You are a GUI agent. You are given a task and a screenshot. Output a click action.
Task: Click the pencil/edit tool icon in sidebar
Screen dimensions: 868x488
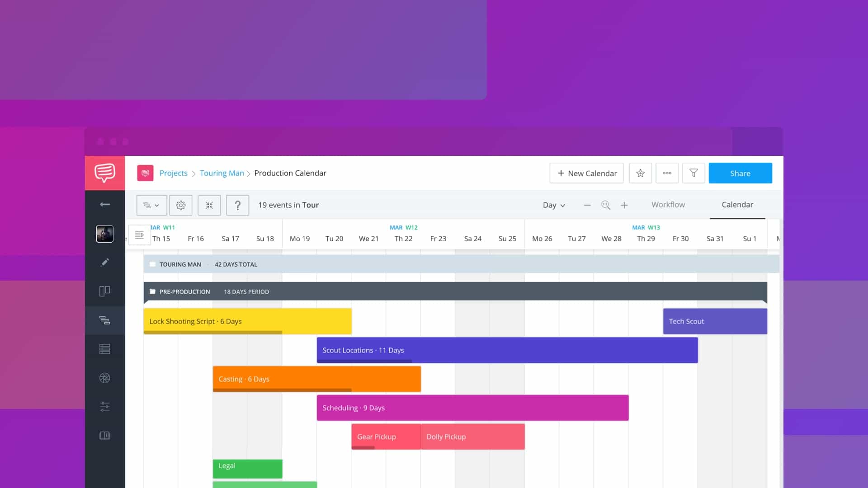(104, 262)
